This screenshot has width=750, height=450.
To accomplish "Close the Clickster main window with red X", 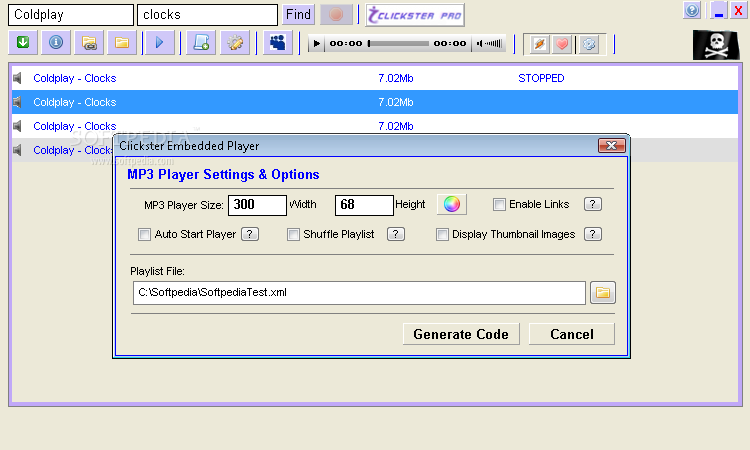I will (x=738, y=11).
